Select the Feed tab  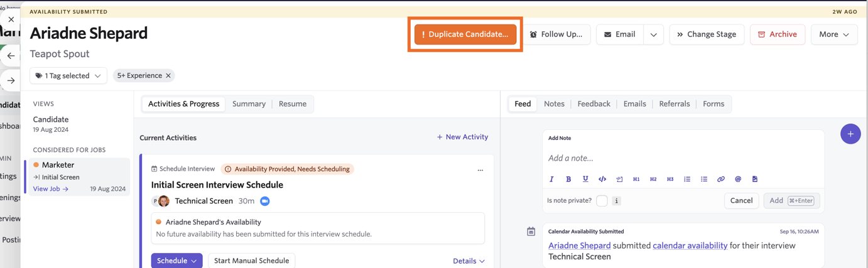click(523, 104)
